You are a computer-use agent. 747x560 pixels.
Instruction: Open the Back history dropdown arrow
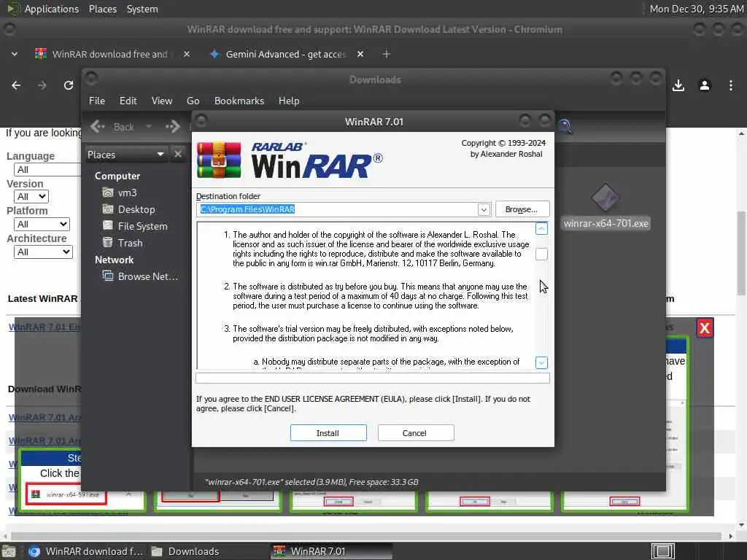click(x=149, y=127)
